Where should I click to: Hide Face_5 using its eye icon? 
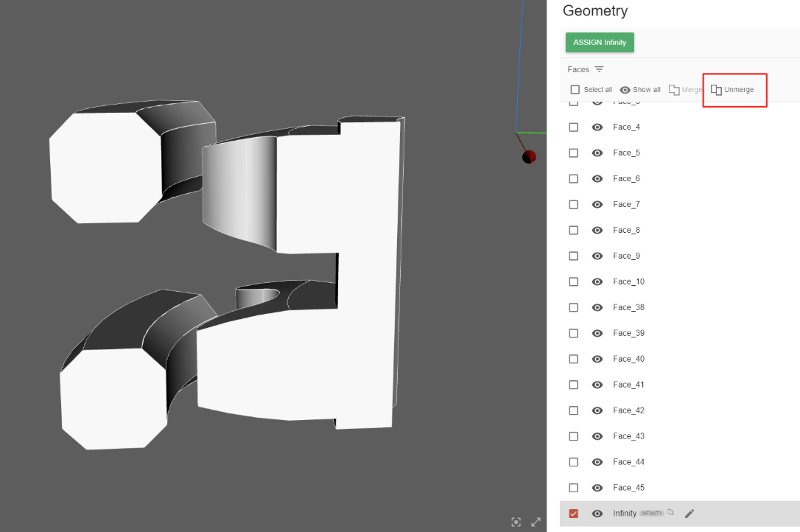(x=597, y=153)
